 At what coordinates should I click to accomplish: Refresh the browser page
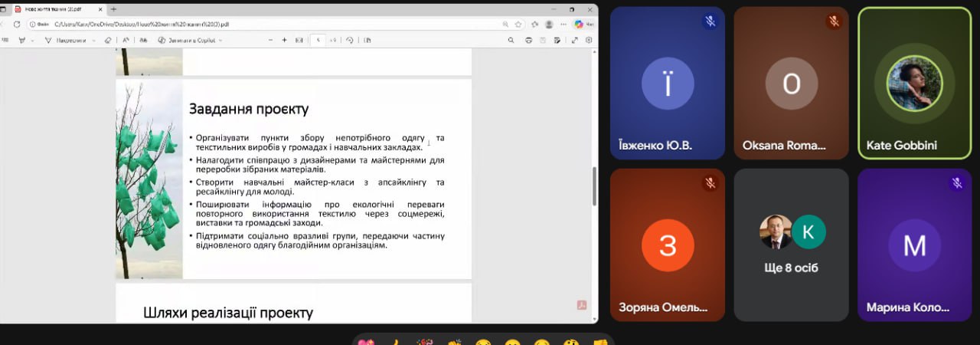[x=17, y=24]
